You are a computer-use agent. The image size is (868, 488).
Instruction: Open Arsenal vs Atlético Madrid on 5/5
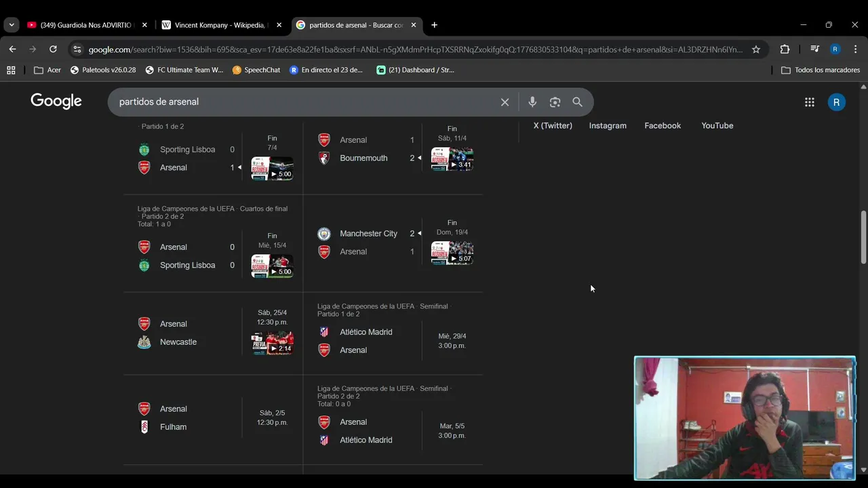coord(393,420)
